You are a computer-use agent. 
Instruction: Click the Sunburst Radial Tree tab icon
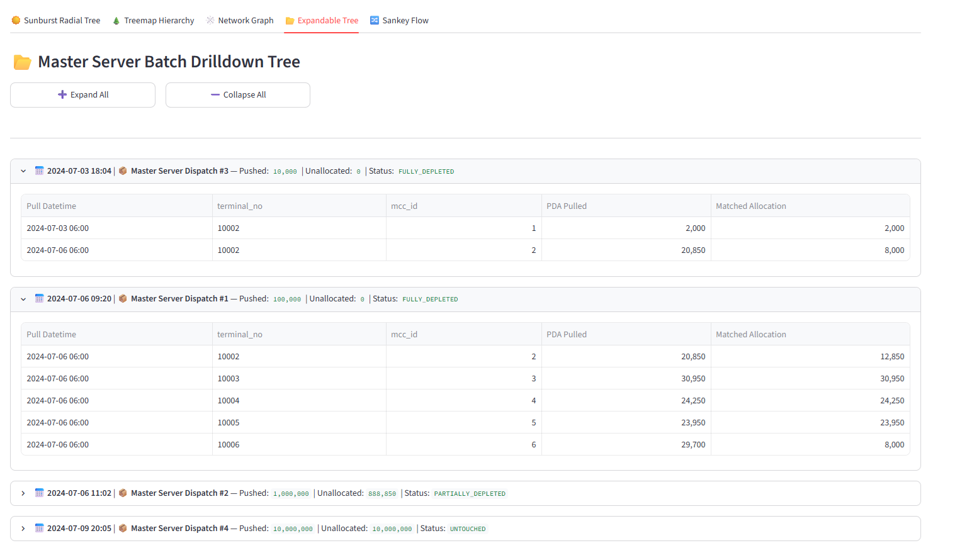(x=16, y=21)
